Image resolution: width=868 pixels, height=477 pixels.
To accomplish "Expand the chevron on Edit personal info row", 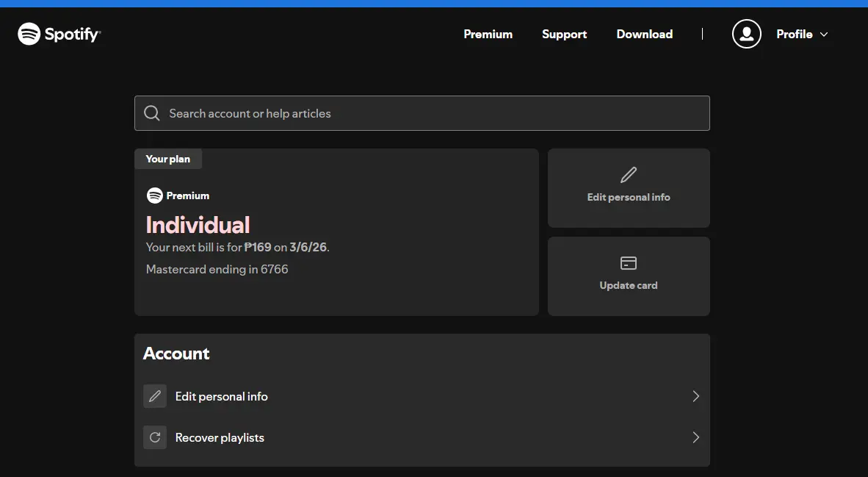I will click(696, 396).
